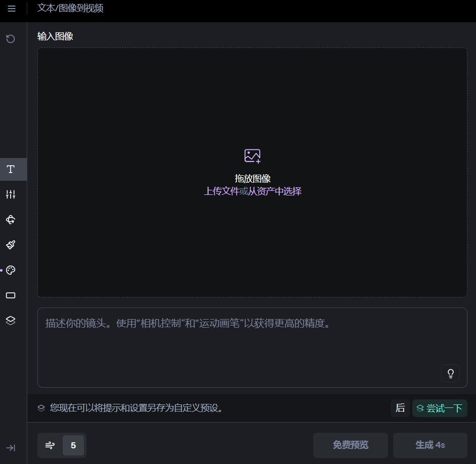This screenshot has height=464, width=476.
Task: Open the aspect ratio rectangle icon
Action: tap(11, 295)
